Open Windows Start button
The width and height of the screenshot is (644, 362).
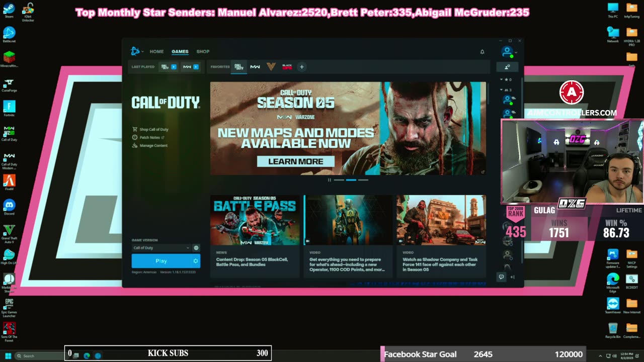point(8,355)
